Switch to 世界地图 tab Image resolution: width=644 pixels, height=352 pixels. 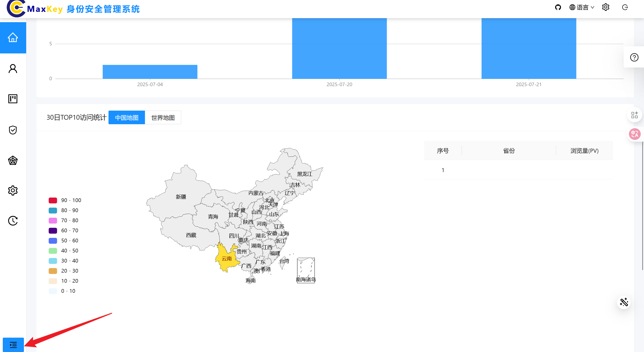[x=163, y=118]
